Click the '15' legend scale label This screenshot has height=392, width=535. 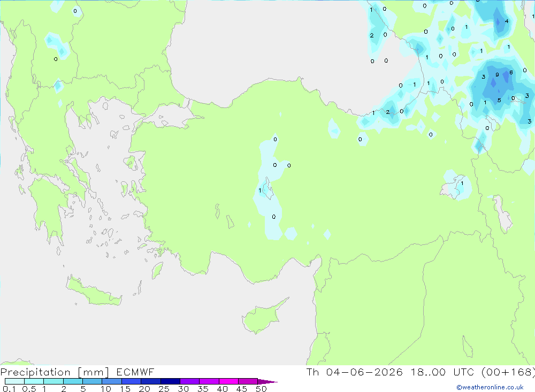pos(125,389)
